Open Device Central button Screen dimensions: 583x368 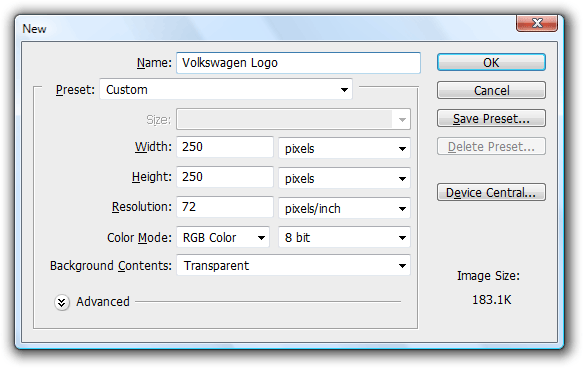pos(491,192)
